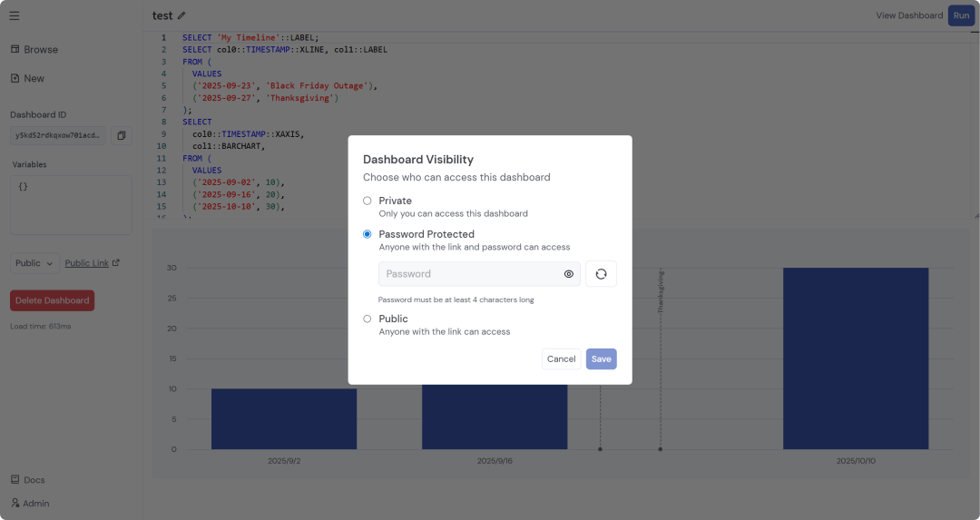Click the regenerate password icon
The height and width of the screenshot is (520, 980).
(x=601, y=274)
